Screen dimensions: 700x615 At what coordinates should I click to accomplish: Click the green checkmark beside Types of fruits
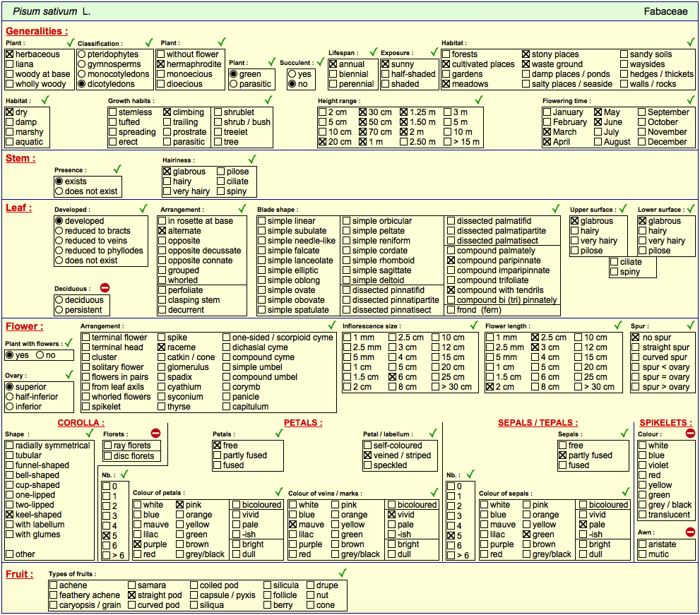[343, 573]
